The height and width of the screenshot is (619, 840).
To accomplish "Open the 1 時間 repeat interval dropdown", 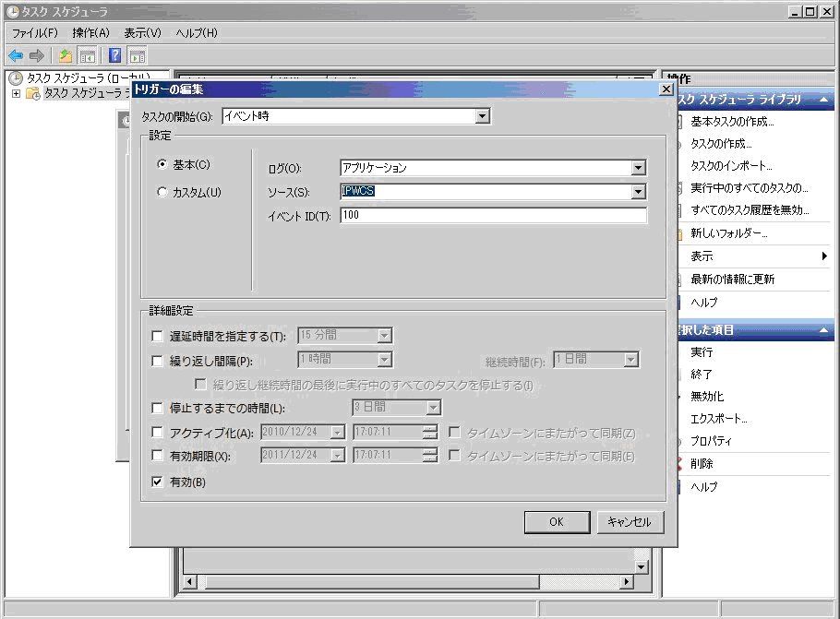I will pos(384,359).
